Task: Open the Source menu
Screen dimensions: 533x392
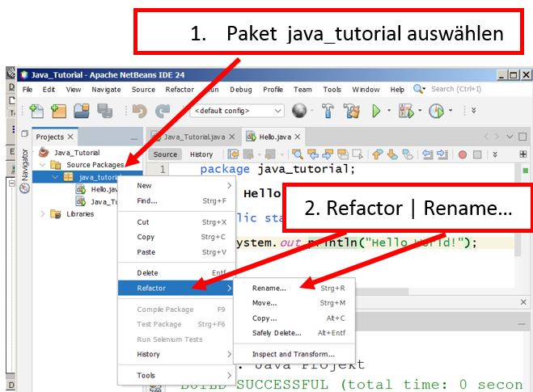Action: point(143,90)
